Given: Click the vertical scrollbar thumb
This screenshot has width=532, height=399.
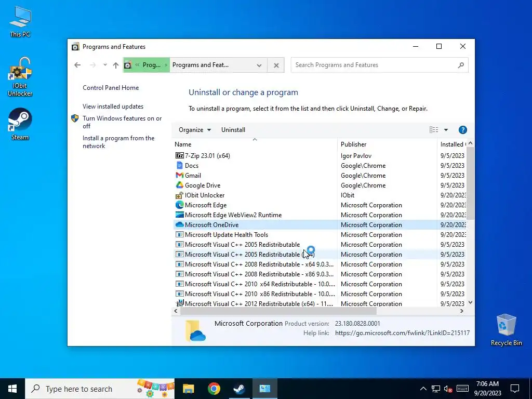Looking at the screenshot, I should point(470,182).
